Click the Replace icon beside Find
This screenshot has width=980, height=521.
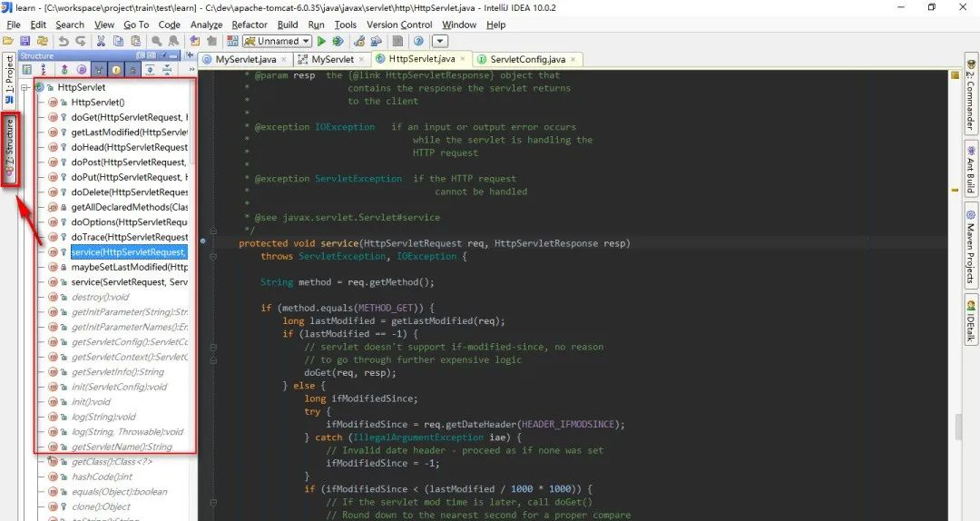(173, 41)
